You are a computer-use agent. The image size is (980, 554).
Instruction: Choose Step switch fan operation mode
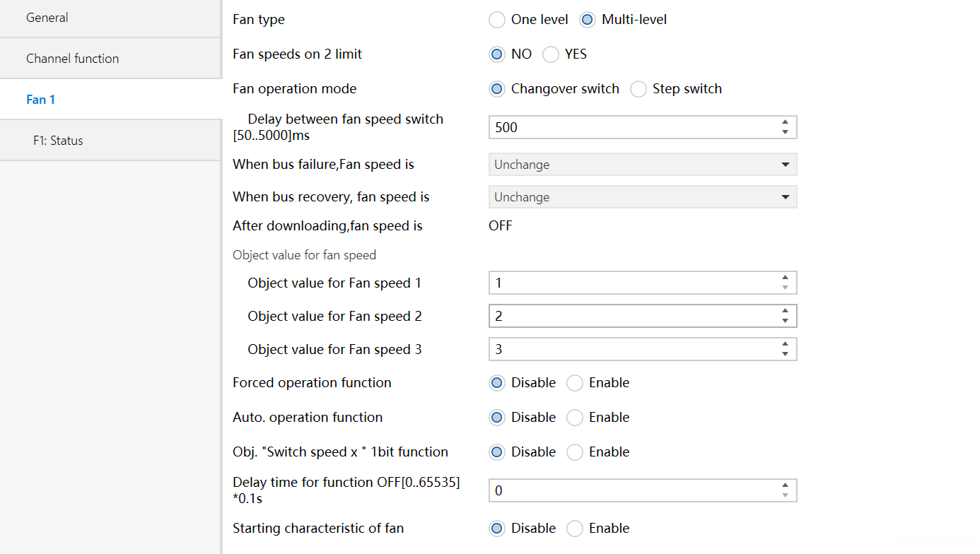(638, 89)
